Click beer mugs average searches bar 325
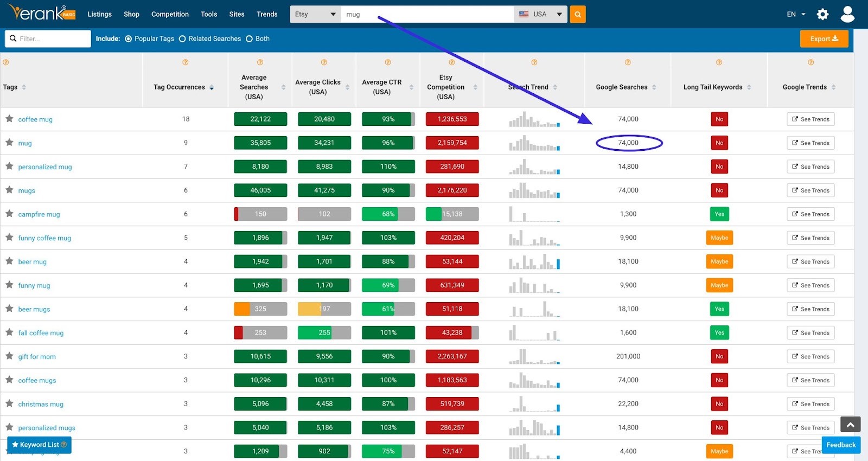Image resolution: width=868 pixels, height=461 pixels. point(260,309)
